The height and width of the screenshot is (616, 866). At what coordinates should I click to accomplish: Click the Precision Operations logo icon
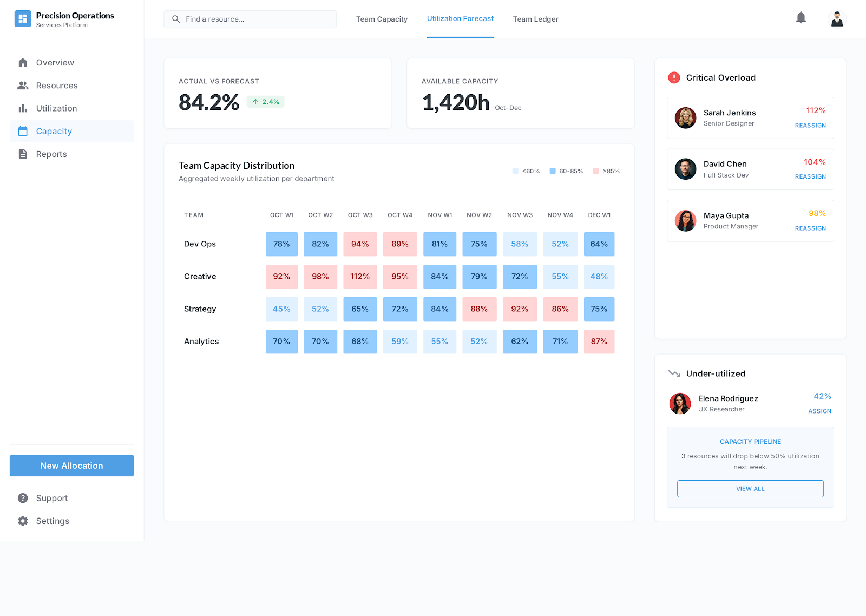[23, 19]
